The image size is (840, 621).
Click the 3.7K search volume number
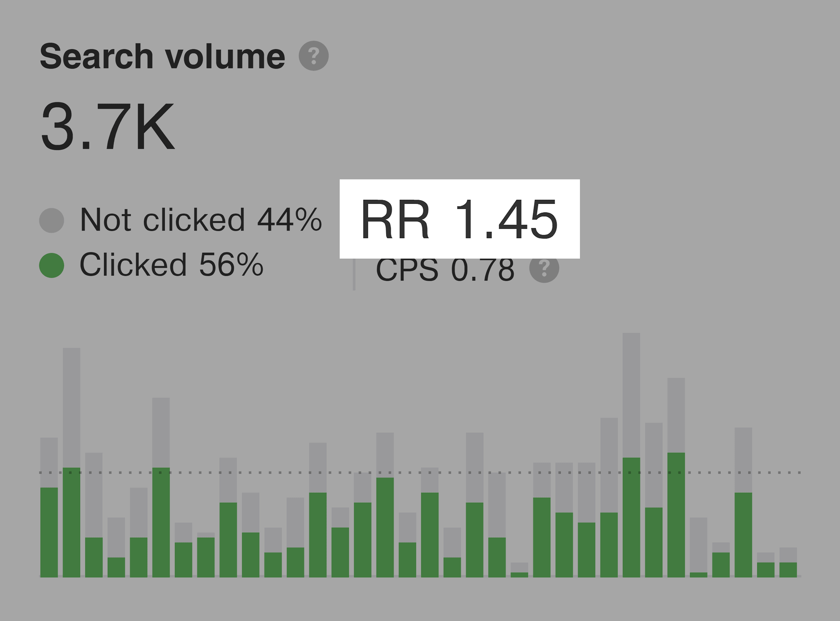(108, 126)
